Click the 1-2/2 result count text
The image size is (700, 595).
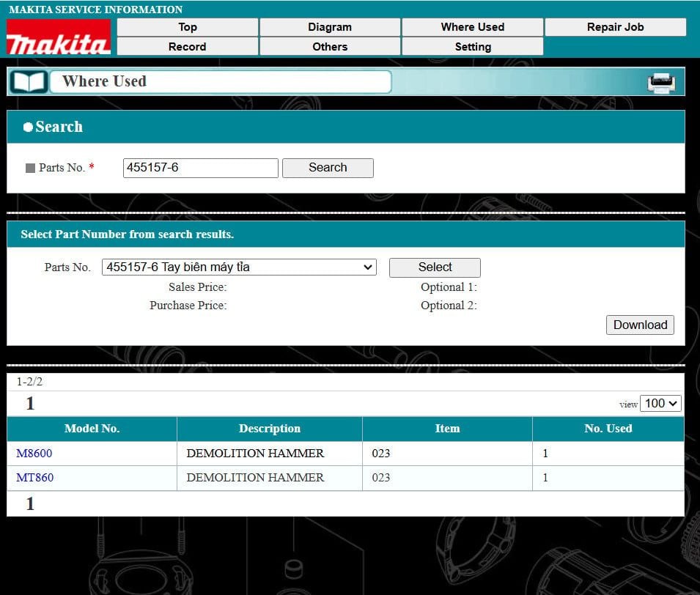point(29,382)
